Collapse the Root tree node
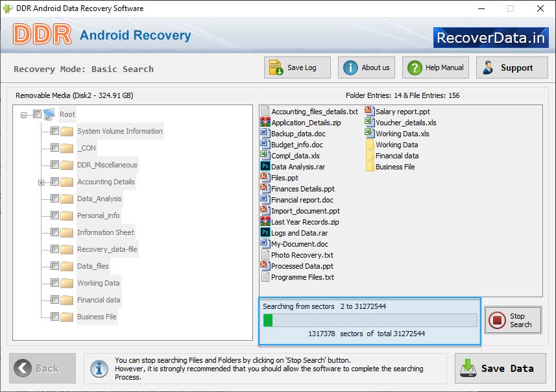556x392 pixels. pyautogui.click(x=23, y=115)
